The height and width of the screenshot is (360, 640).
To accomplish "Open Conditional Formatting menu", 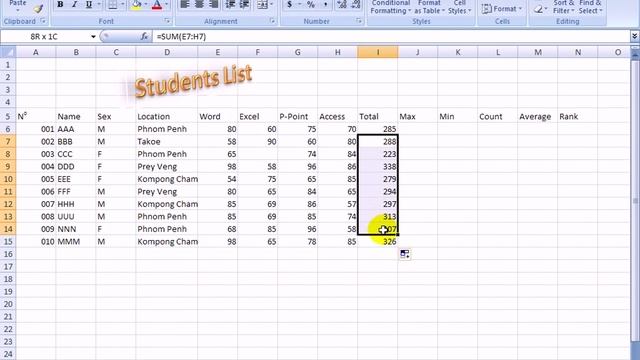I will pyautogui.click(x=391, y=7).
